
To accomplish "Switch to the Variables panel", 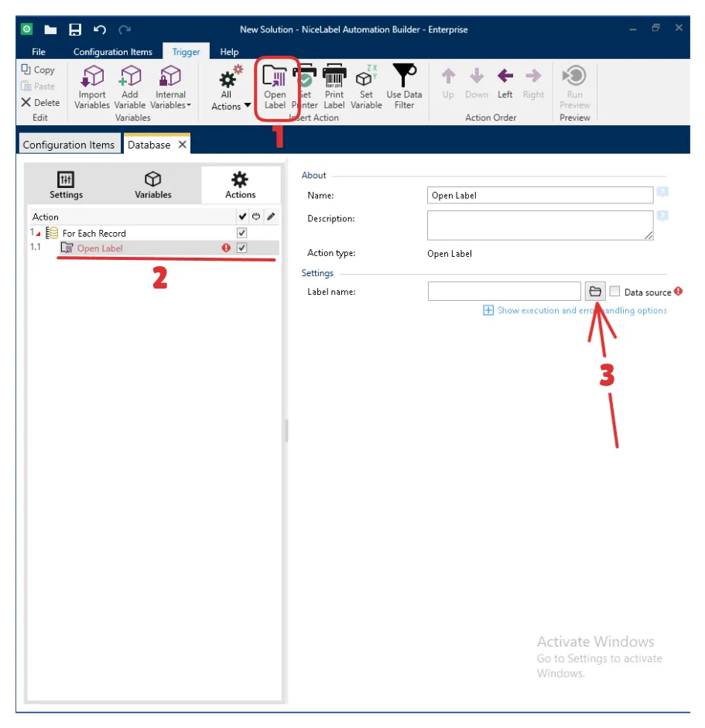I will point(153,185).
